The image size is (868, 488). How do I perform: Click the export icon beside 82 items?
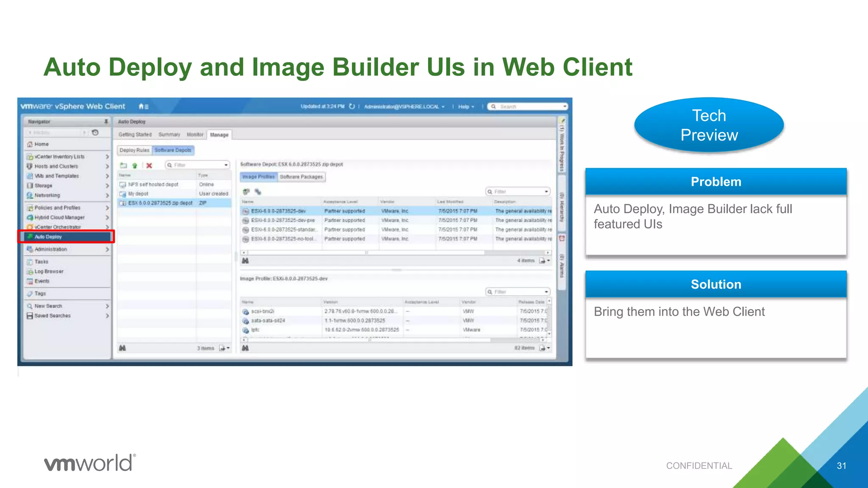[x=544, y=348]
